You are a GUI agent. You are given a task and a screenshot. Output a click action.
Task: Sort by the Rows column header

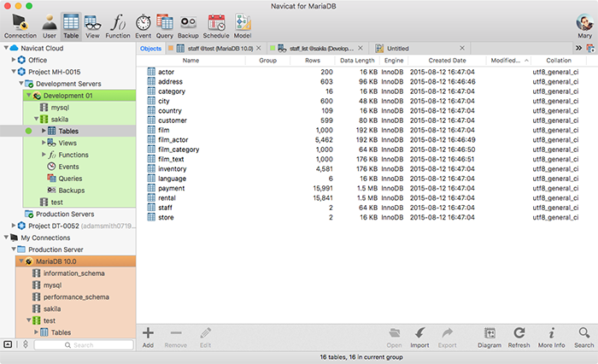tap(313, 61)
